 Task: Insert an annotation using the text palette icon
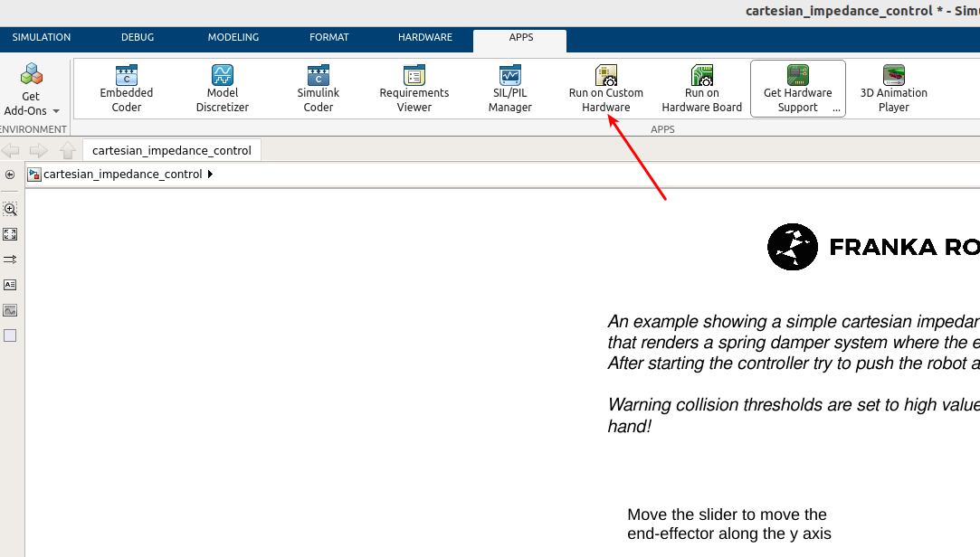click(10, 285)
